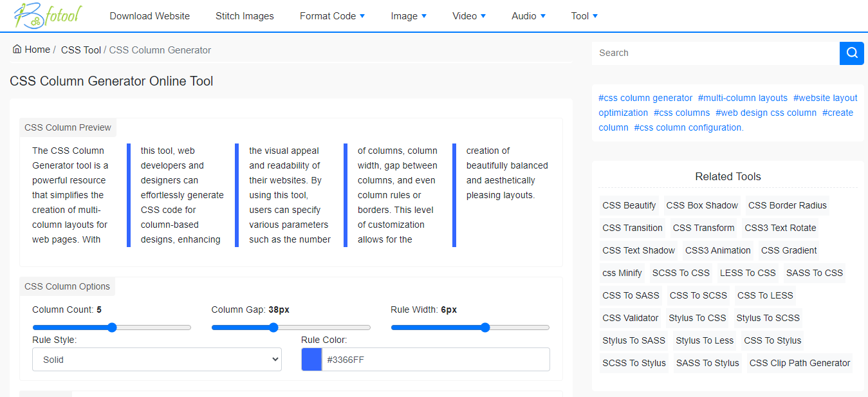868x397 pixels.
Task: Open the CSS Clip Path Generator
Action: 799,363
